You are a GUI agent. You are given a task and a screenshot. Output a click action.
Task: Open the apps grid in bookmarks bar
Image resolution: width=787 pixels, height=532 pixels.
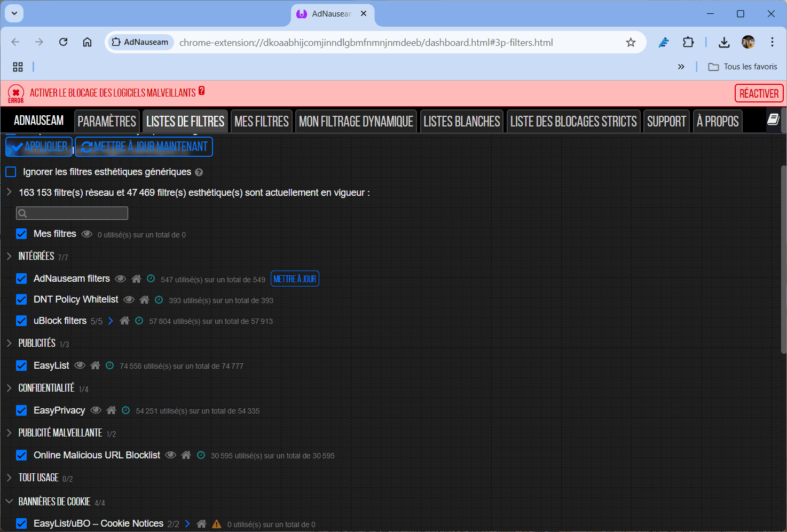tap(18, 67)
